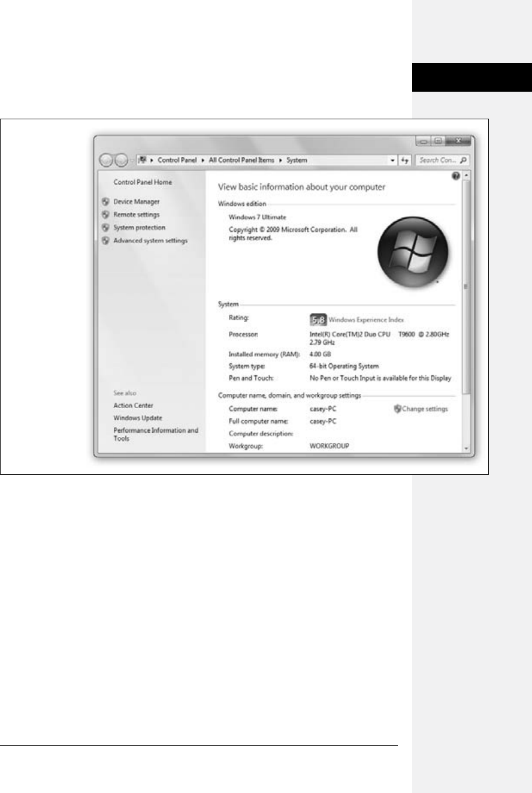This screenshot has height=793, width=532.
Task: Click Change settings link
Action: click(x=425, y=409)
